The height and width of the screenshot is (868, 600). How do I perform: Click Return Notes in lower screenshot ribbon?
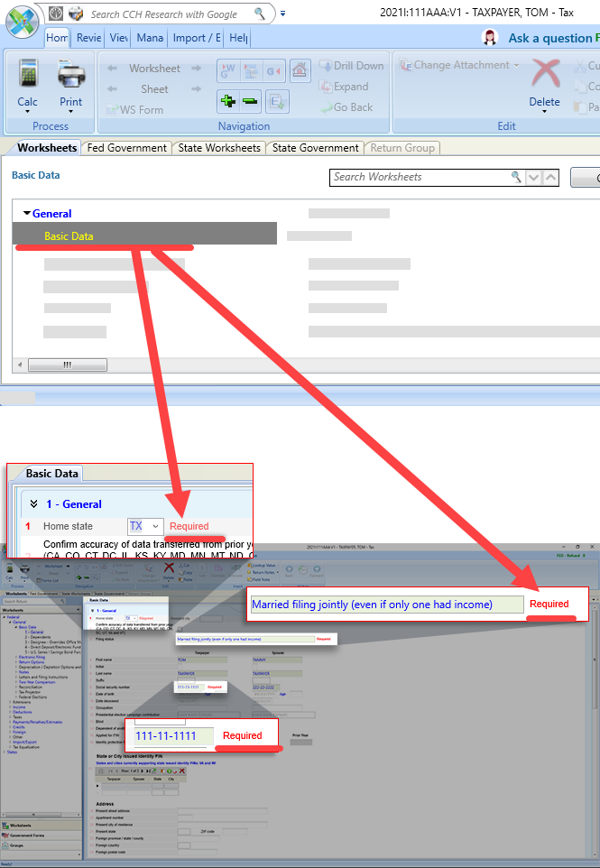coord(263,572)
